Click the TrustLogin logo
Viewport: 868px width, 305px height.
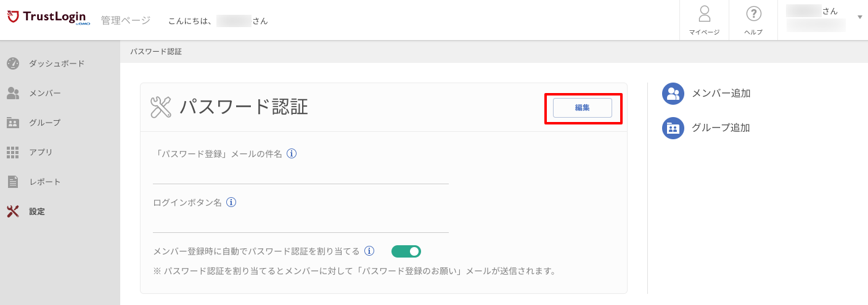coord(49,17)
